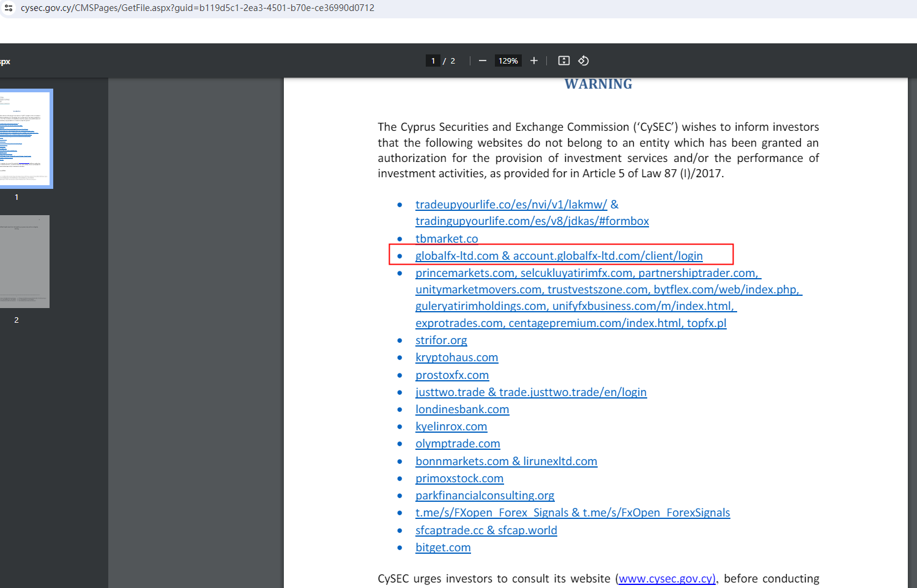The height and width of the screenshot is (588, 917).
Task: Click the browser URL address bar
Action: 198,8
